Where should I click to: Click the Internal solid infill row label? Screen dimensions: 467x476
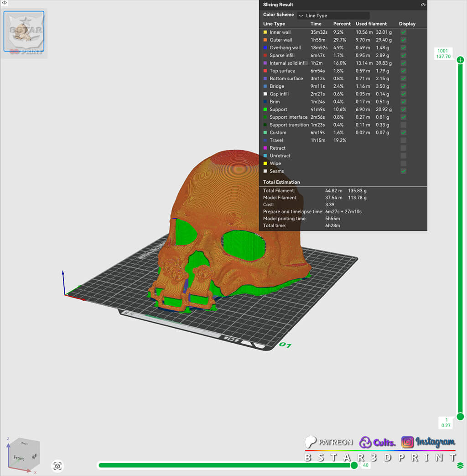click(x=289, y=63)
